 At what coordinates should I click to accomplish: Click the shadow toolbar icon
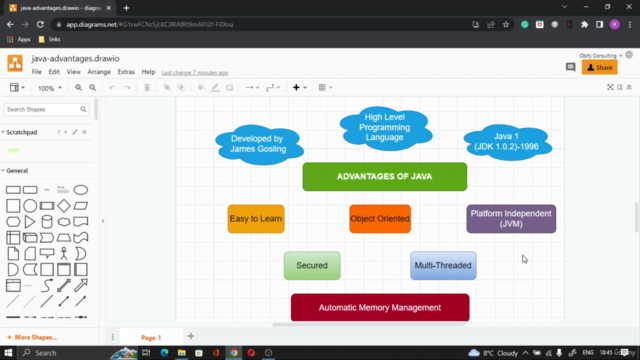point(229,87)
